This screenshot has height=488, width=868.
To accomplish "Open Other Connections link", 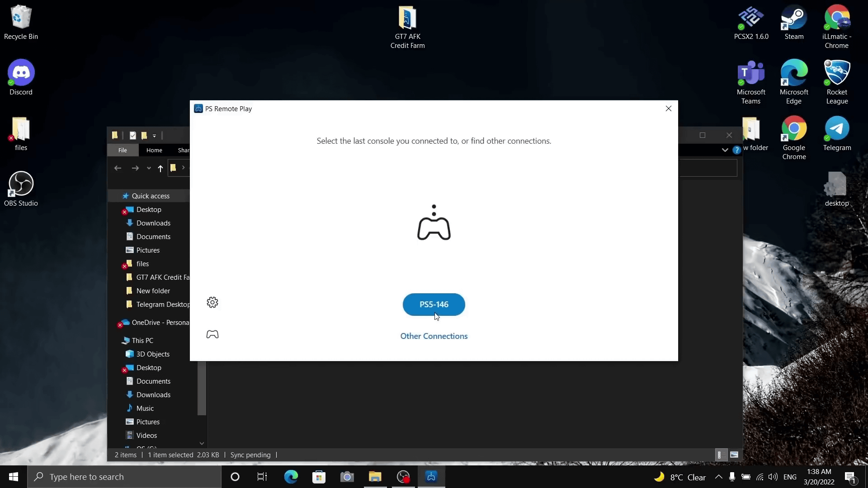I will coord(434,336).
